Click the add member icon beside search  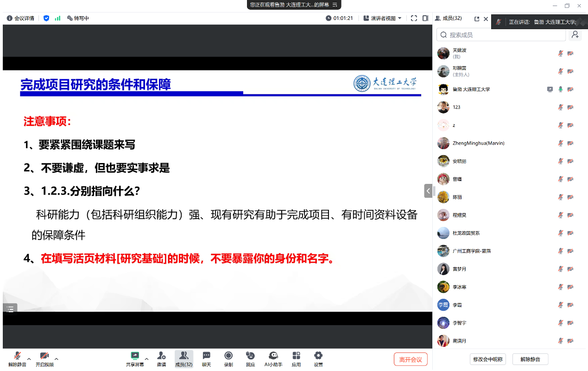575,35
